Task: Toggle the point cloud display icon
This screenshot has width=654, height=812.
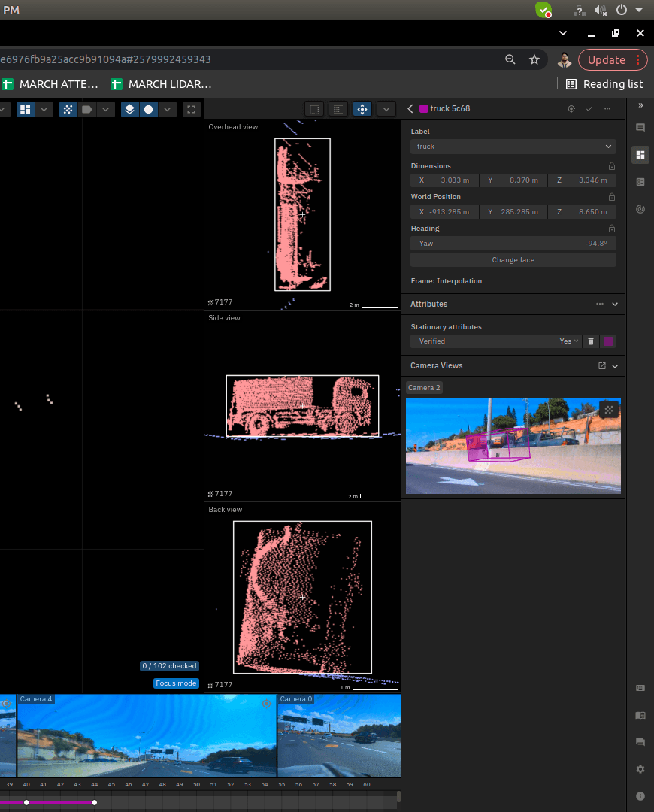Action: (x=68, y=109)
